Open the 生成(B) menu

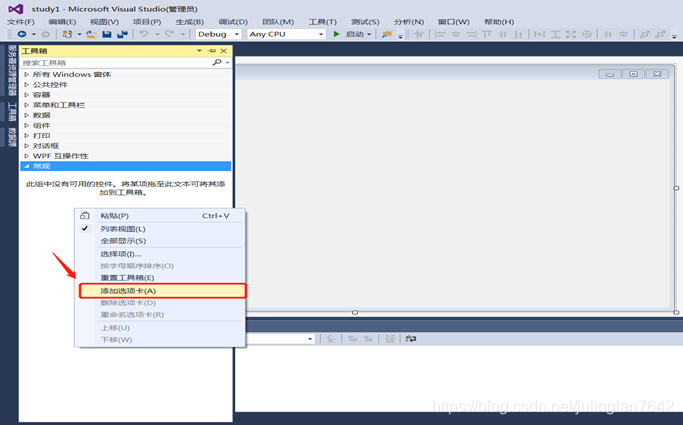point(189,21)
